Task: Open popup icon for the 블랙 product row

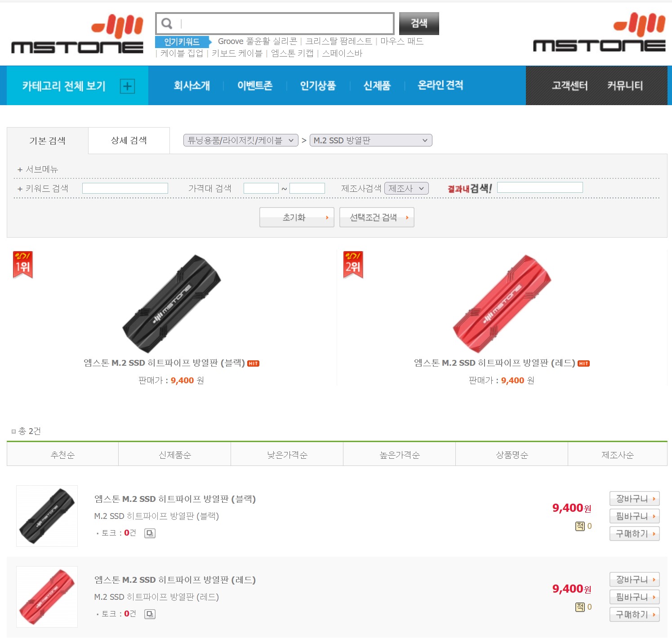Action: point(150,533)
